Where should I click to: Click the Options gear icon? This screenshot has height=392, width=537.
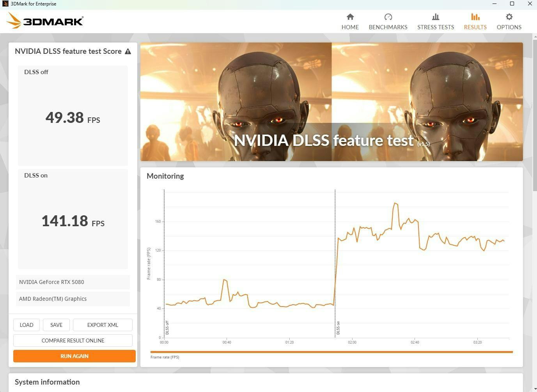509,17
